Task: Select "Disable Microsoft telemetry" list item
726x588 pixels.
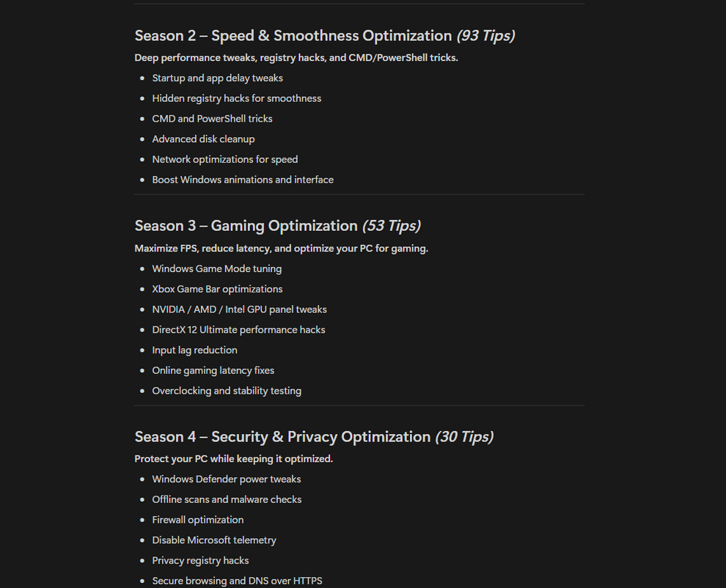Action: (x=214, y=540)
